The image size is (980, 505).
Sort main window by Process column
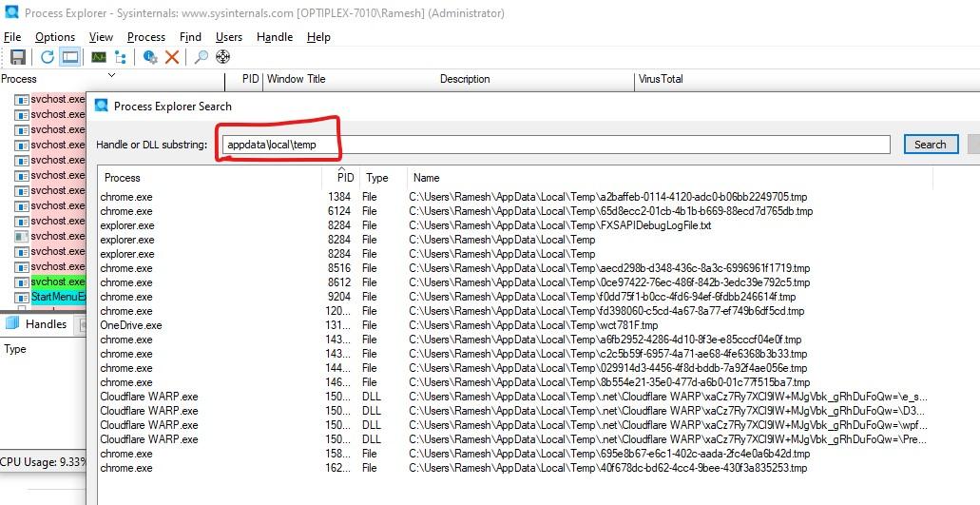click(x=112, y=79)
